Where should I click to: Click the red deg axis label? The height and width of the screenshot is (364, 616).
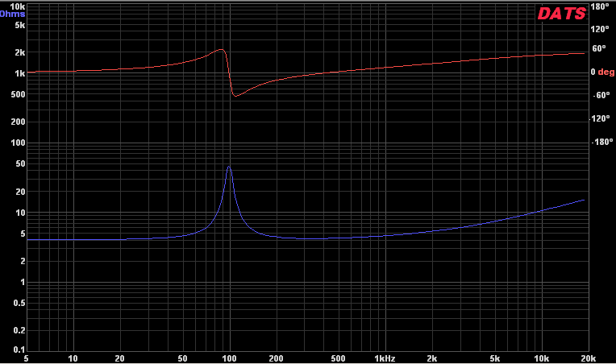point(606,72)
